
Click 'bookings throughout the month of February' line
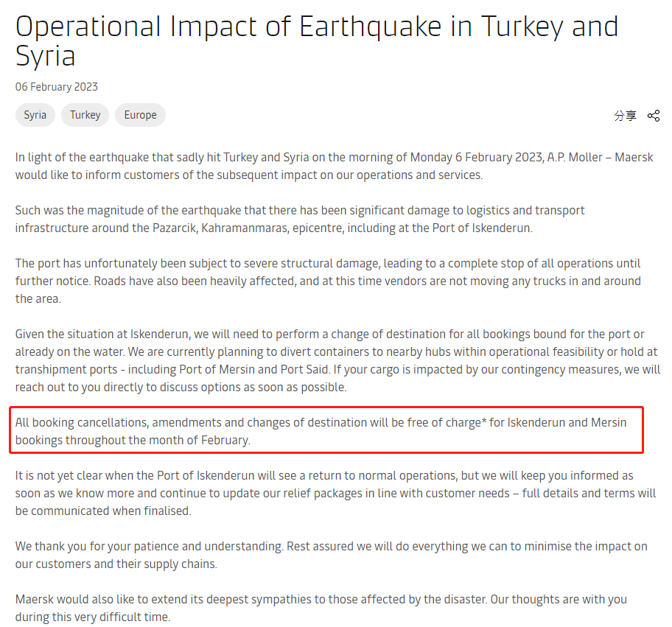coord(133,440)
